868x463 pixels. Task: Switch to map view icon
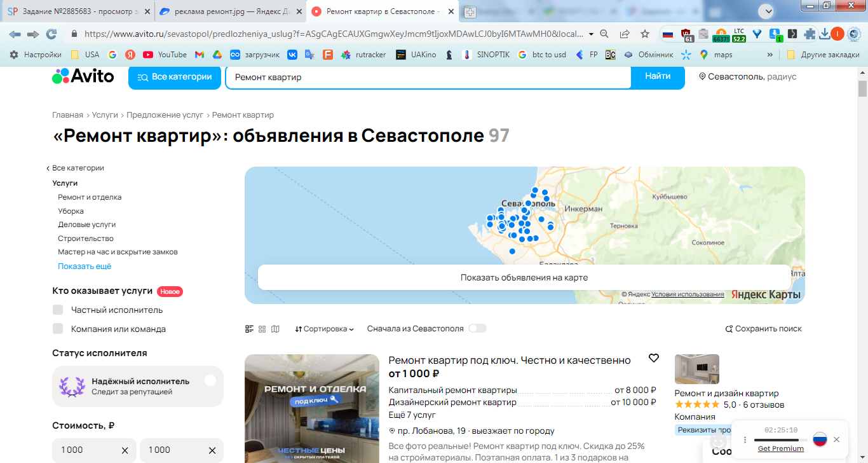coord(275,329)
